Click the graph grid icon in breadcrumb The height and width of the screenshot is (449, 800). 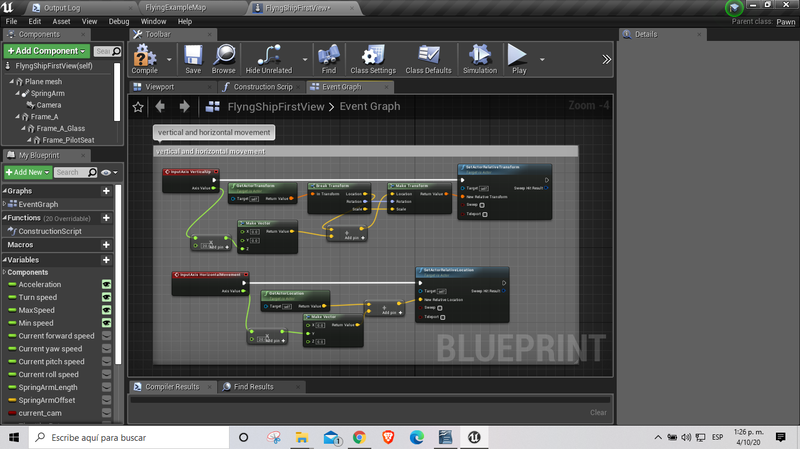point(212,107)
